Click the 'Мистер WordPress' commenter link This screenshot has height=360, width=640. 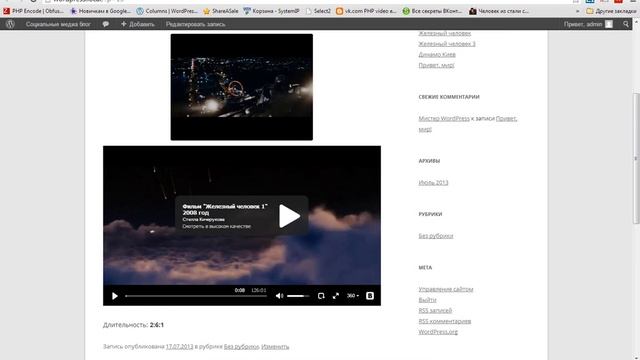pyautogui.click(x=444, y=118)
